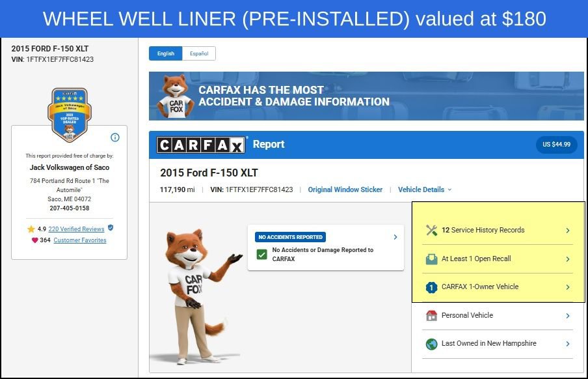Click the Open Recall envelope icon
Image resolution: width=588 pixels, height=379 pixels.
pyautogui.click(x=432, y=259)
